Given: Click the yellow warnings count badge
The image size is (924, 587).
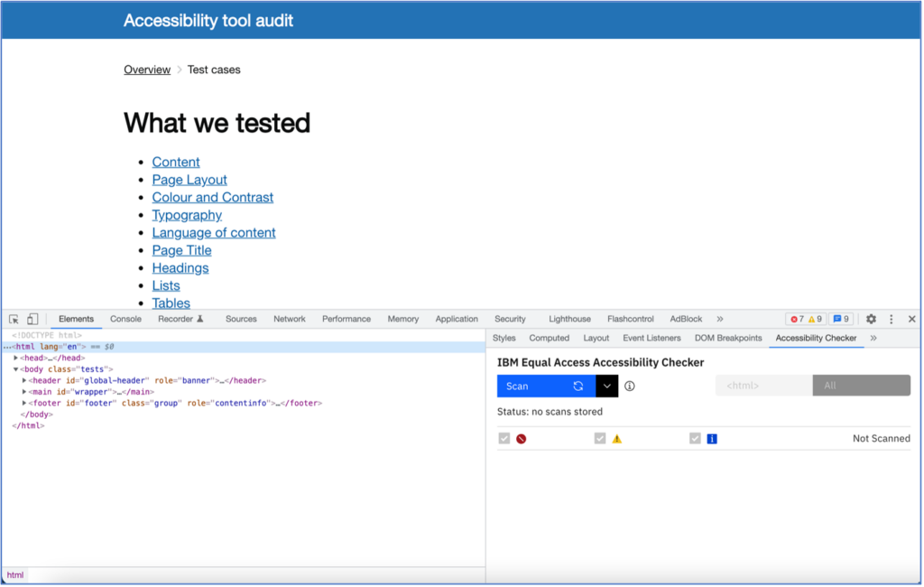Looking at the screenshot, I should tap(815, 319).
